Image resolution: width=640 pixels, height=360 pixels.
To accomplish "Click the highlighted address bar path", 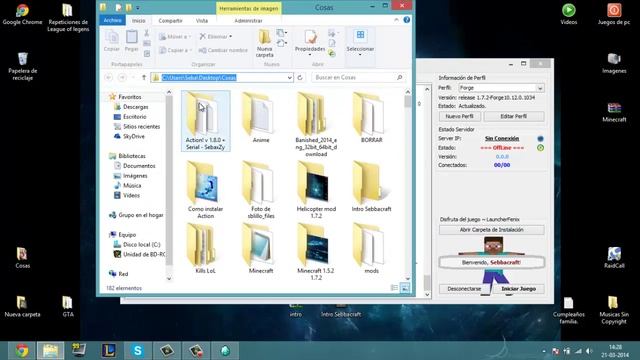I will (199, 78).
